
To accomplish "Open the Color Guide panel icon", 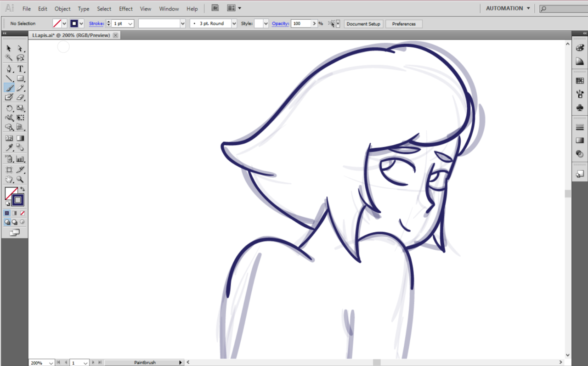I will coord(580,62).
